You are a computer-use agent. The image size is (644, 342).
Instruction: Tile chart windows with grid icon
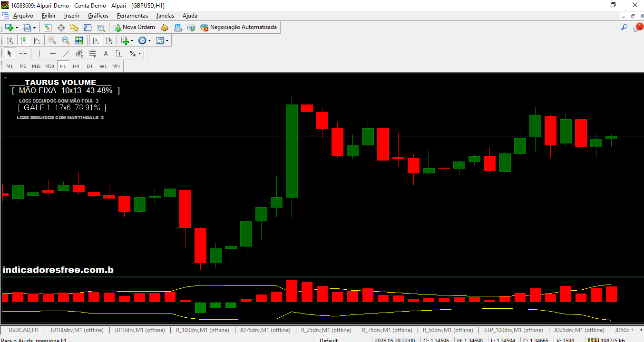[79, 41]
